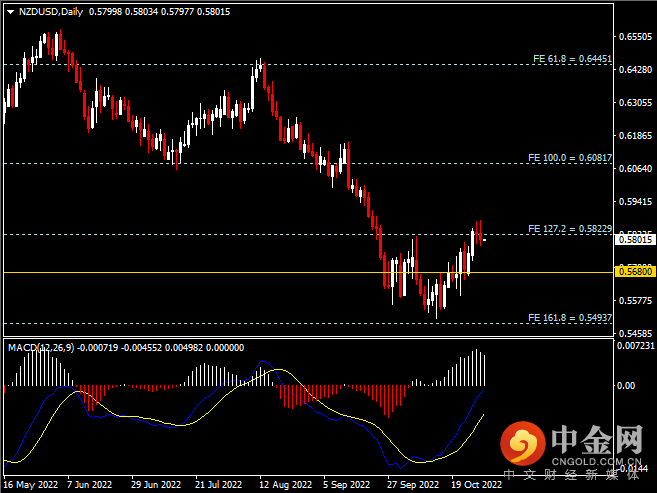Click the CNGOLD swirl logo icon
Screen dimensions: 657x493
tap(523, 443)
